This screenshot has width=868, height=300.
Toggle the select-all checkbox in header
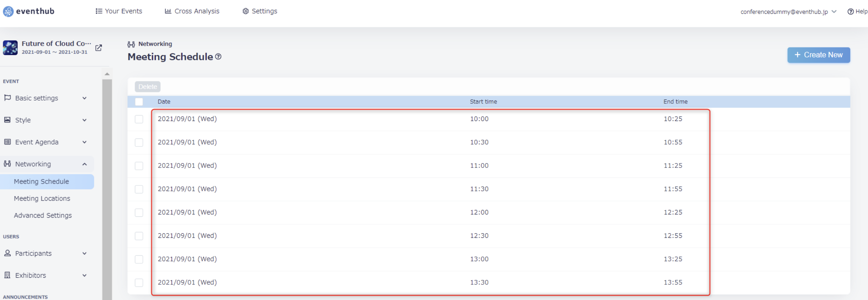[139, 101]
